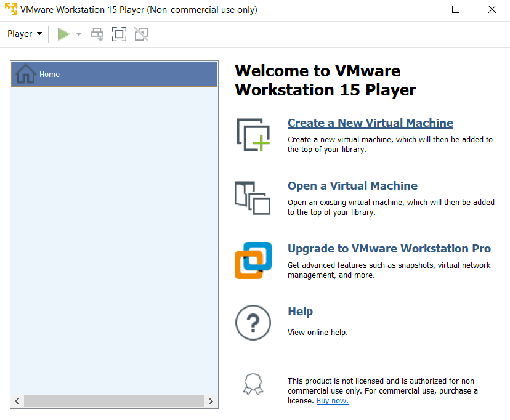Click 'This product is not licensed' notice text
Viewport: 510px width, 420px height.
point(382,390)
